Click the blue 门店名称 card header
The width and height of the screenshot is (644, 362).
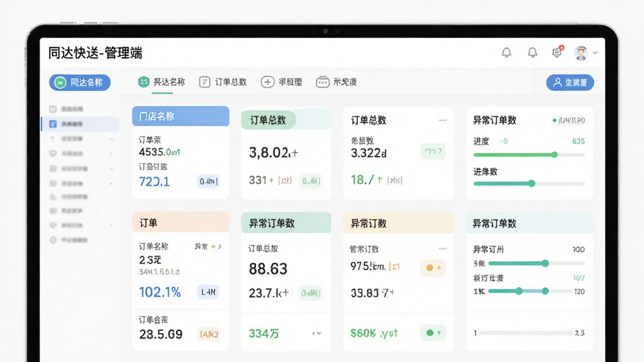tap(180, 116)
